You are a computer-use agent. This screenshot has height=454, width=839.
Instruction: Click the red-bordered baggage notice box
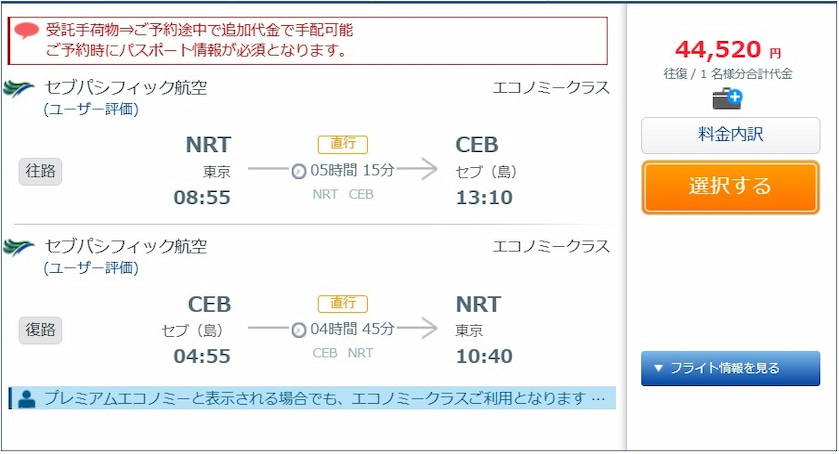(308, 41)
